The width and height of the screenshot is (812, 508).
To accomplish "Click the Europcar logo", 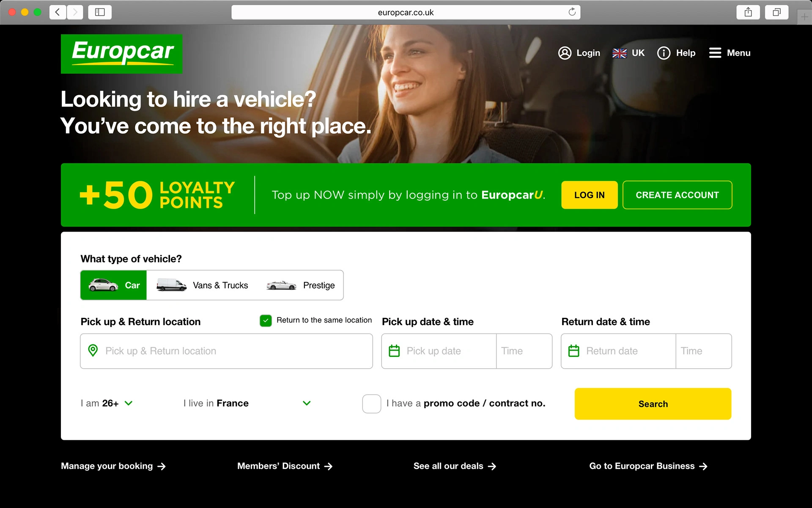I will pos(122,54).
